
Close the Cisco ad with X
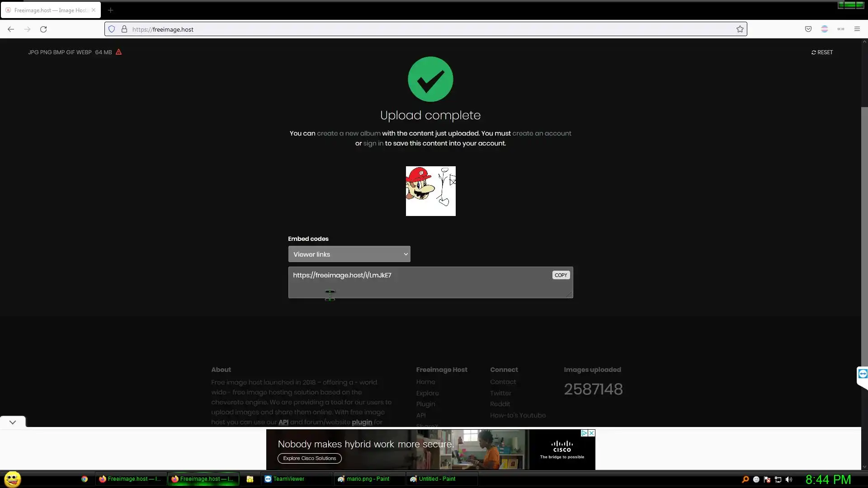point(591,433)
